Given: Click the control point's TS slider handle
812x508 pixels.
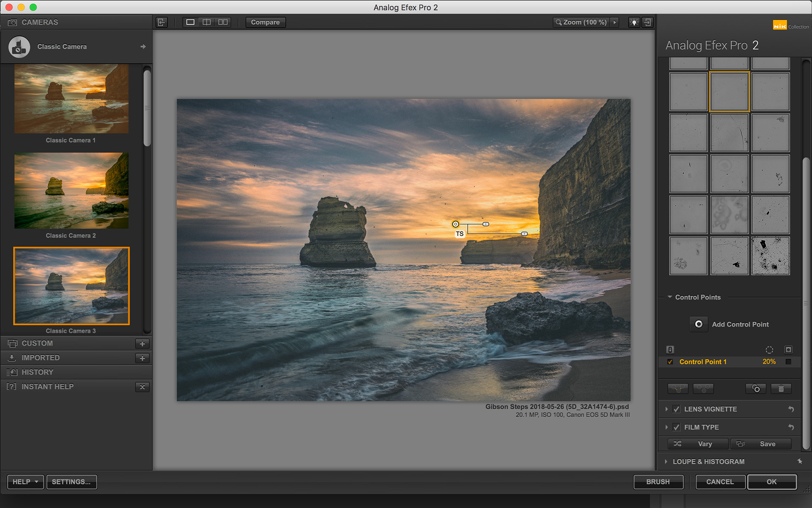Looking at the screenshot, I should tap(524, 234).
